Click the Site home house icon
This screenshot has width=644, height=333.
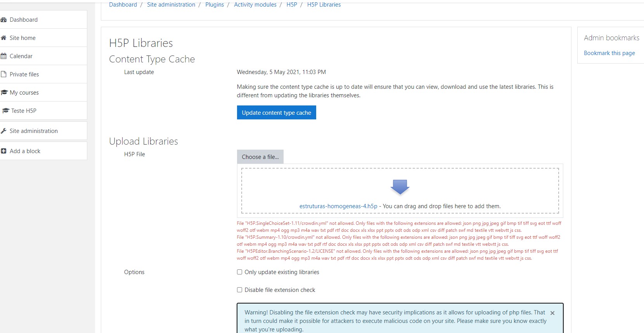pyautogui.click(x=3, y=38)
